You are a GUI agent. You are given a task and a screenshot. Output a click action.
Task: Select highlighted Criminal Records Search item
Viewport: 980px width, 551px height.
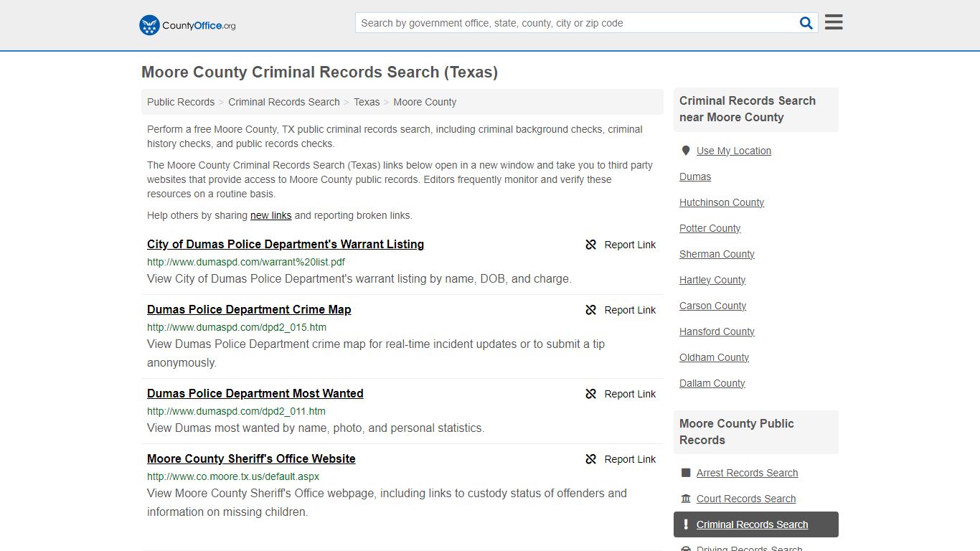[x=756, y=524]
